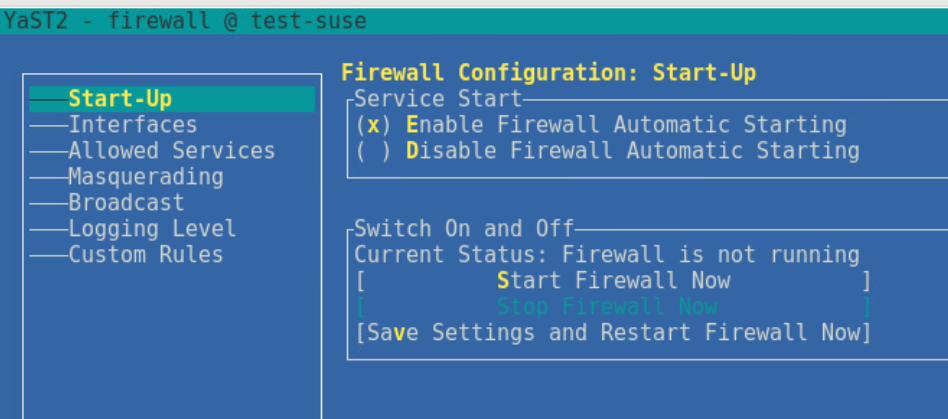Click the Service Start group label
This screenshot has height=419, width=948.
click(x=438, y=99)
